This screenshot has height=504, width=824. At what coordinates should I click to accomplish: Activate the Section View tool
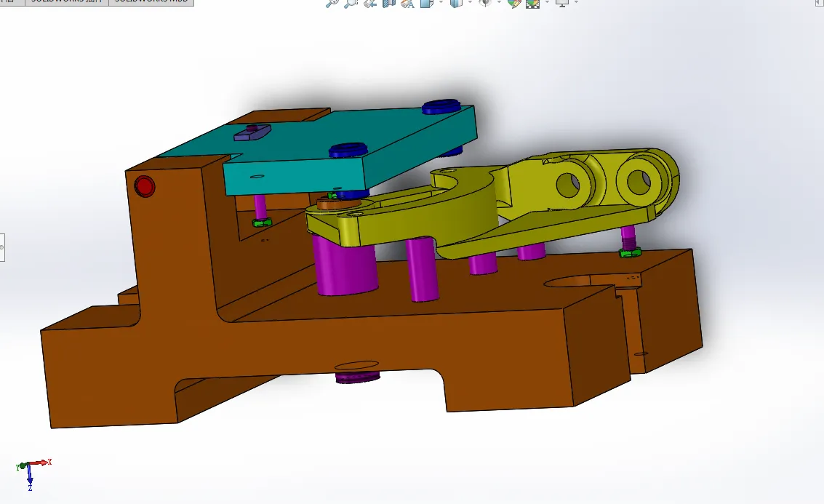(389, 3)
